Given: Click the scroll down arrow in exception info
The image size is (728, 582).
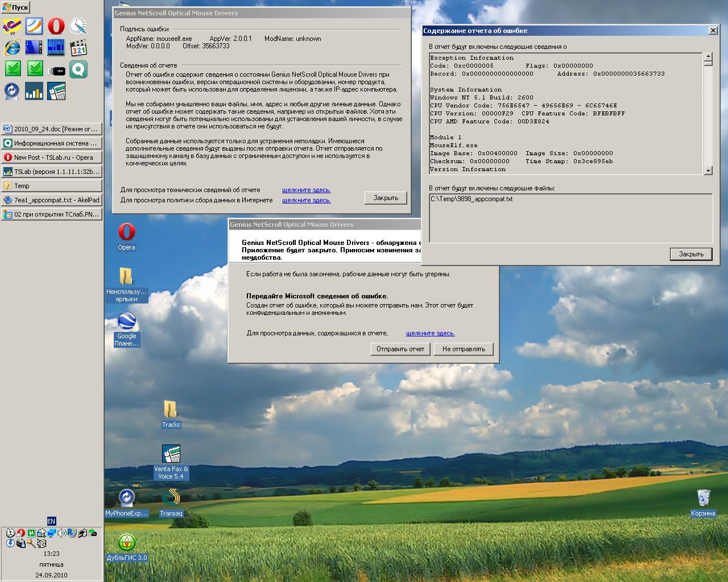Looking at the screenshot, I should (x=708, y=171).
